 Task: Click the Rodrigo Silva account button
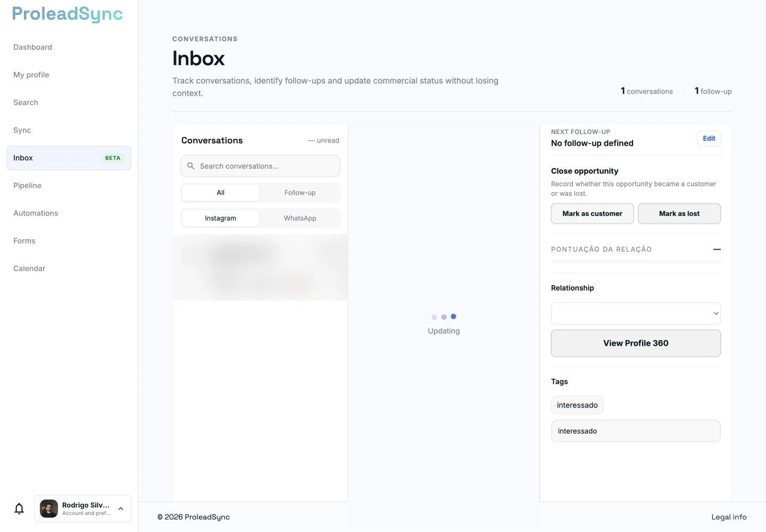pos(82,509)
